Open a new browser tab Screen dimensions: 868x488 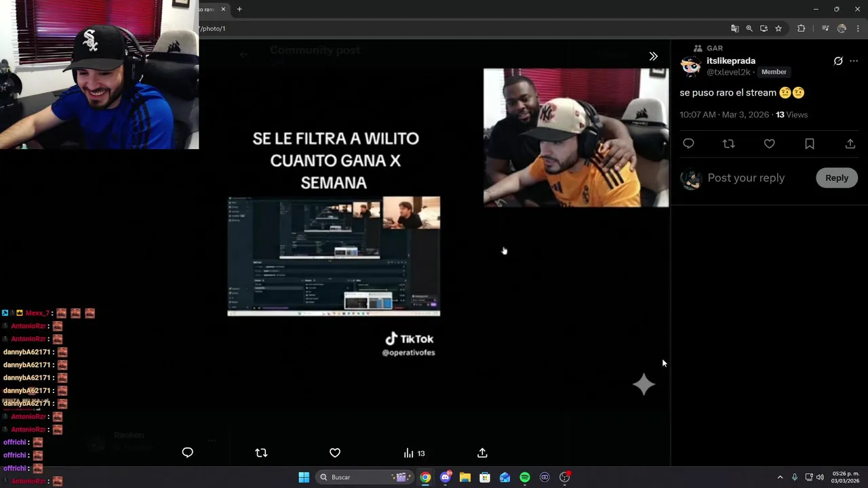[x=239, y=9]
